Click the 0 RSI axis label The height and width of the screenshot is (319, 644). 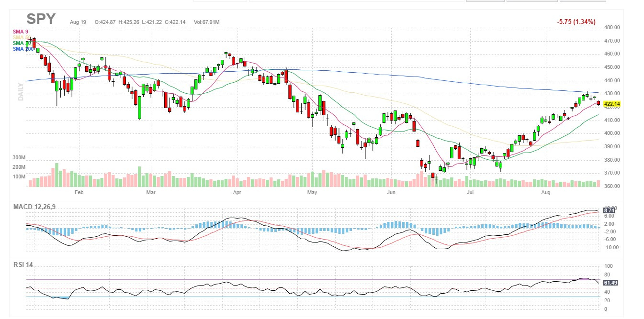tap(606, 309)
